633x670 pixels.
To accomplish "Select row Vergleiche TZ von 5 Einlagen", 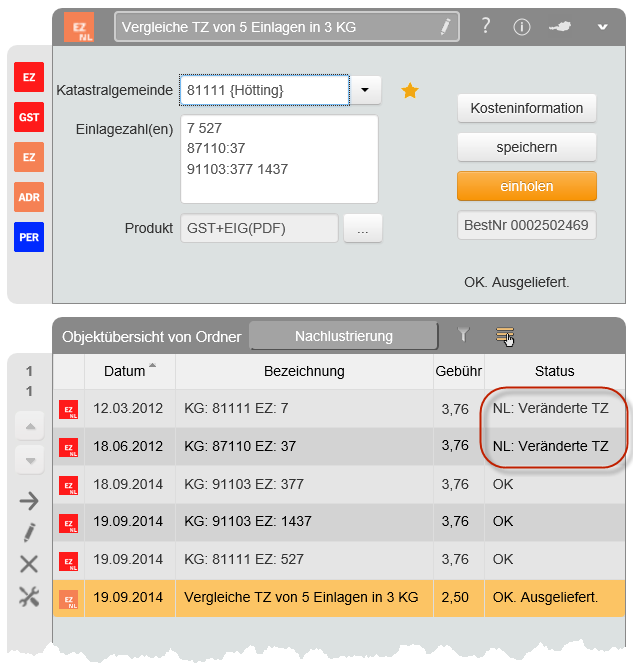I will coord(339,598).
